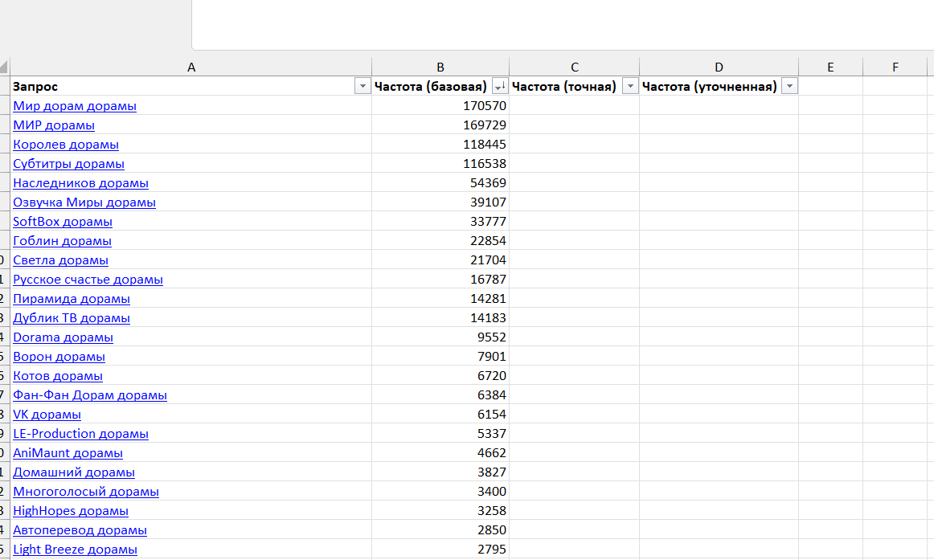Image resolution: width=934 pixels, height=560 pixels.
Task: Open the 'Наследников дорамы' link
Action: click(x=80, y=183)
